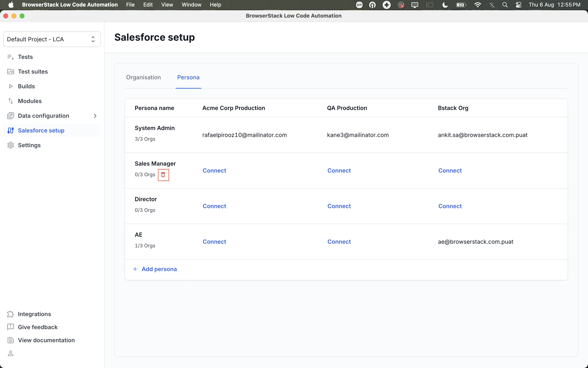Click the Integrations puzzle icon

coord(10,314)
